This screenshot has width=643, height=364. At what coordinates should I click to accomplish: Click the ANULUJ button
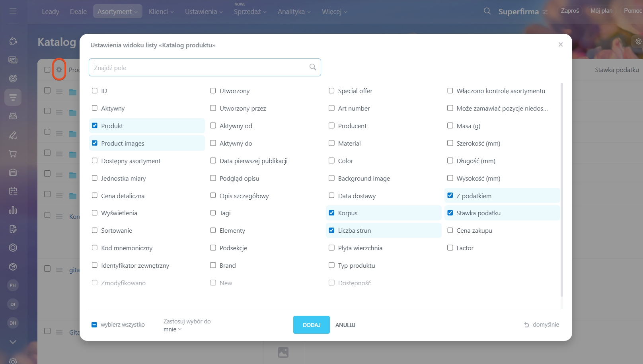tap(345, 325)
